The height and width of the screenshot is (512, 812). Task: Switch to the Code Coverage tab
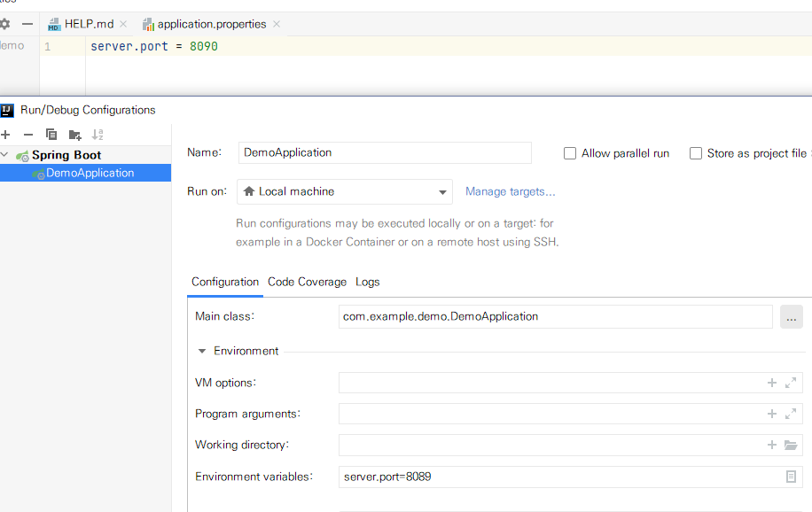tap(307, 283)
